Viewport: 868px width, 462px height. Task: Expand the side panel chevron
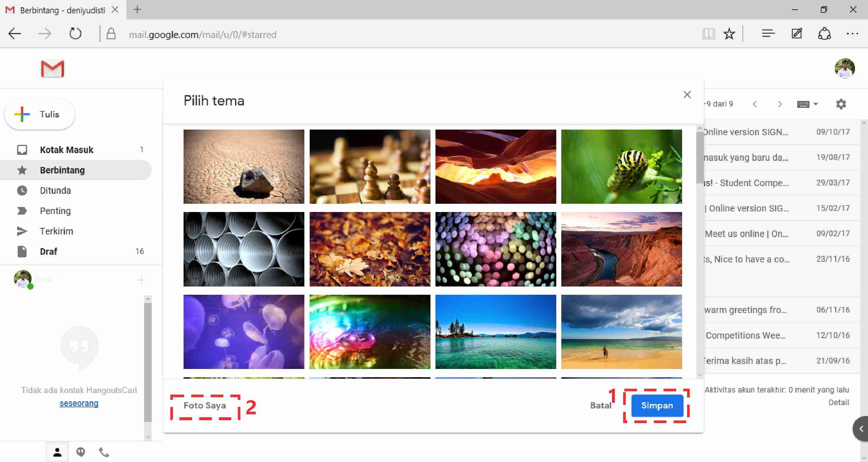[861, 429]
